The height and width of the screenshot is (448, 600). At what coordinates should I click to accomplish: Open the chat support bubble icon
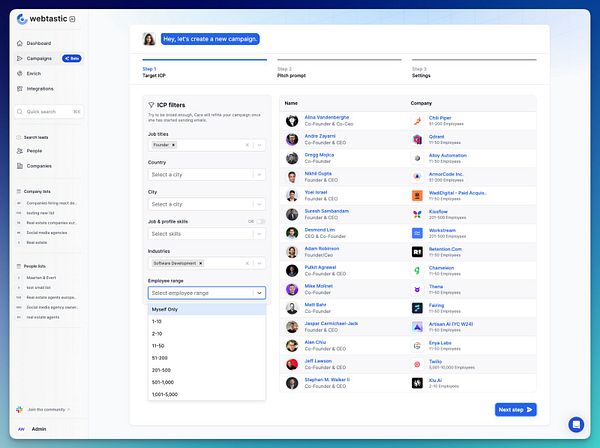pos(576,424)
